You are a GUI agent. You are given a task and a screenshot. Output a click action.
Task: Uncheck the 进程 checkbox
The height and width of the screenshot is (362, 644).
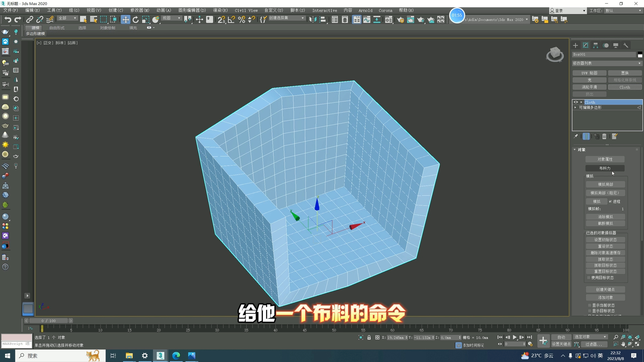click(x=610, y=201)
